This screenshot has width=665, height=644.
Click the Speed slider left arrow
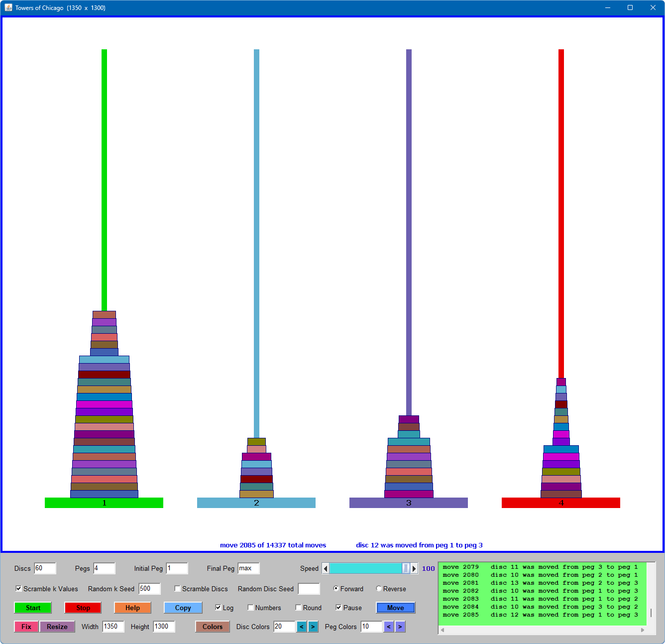click(x=326, y=568)
